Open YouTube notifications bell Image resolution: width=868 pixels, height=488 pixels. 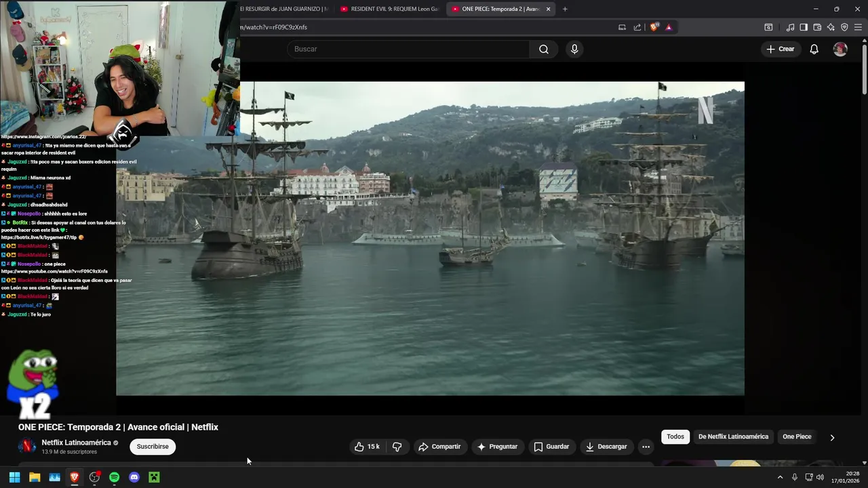814,49
